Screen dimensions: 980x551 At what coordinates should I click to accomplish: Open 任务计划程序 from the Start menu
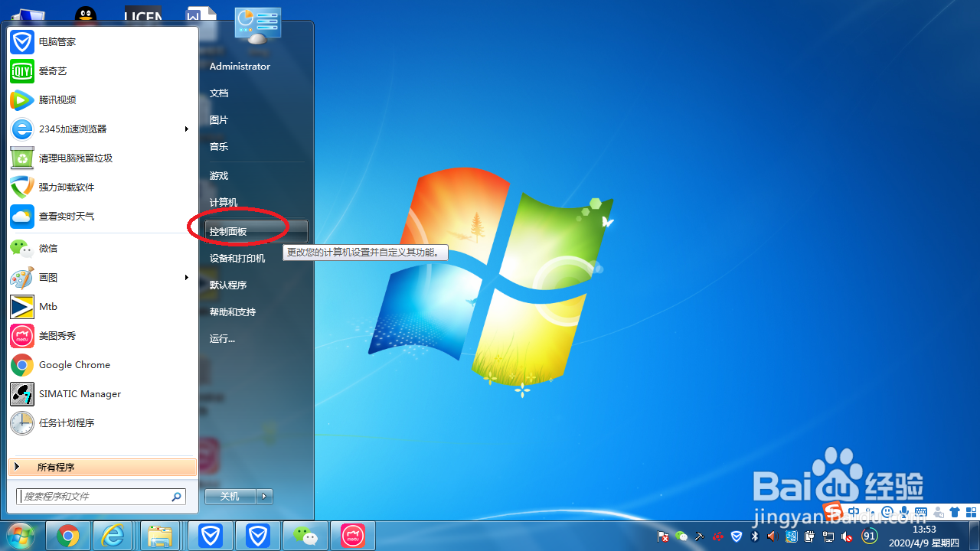103,422
